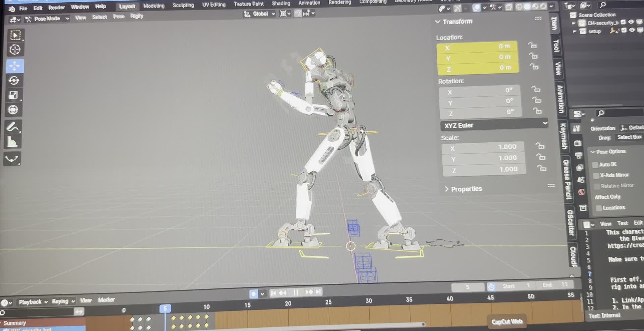The height and width of the screenshot is (331, 644).
Task: Expand the setup collection in the outliner
Action: tap(574, 31)
